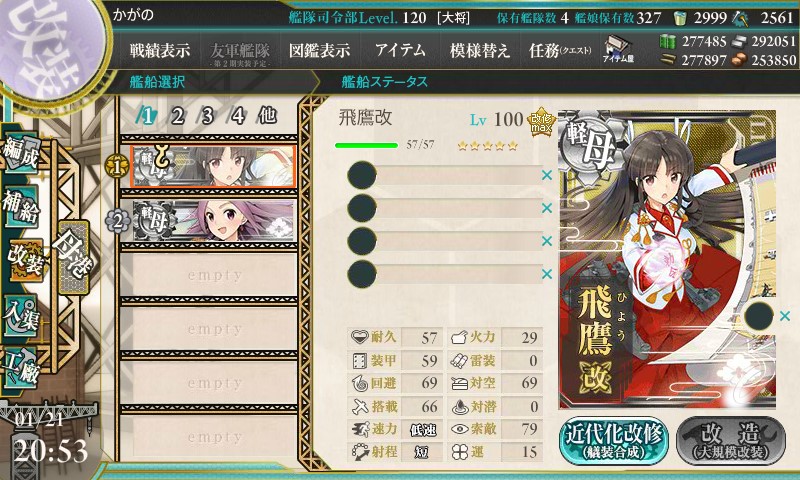
Task: Open the first empty equipment slot
Action: coord(445,175)
